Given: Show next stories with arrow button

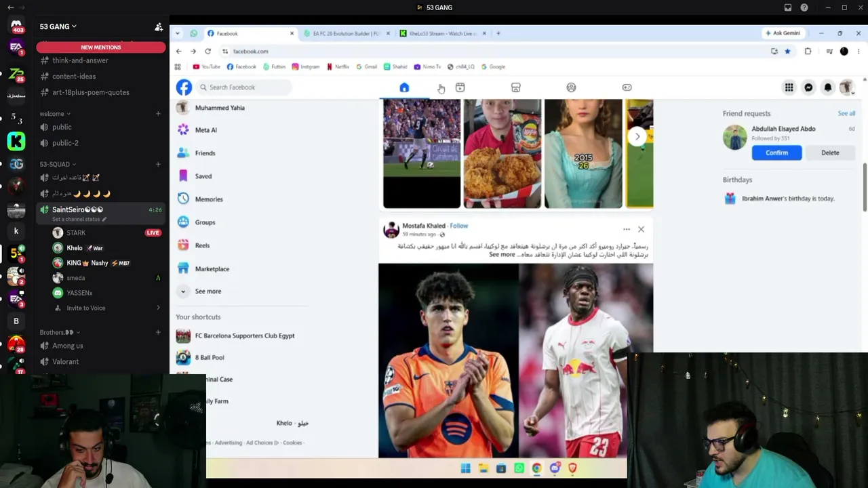Looking at the screenshot, I should (637, 137).
